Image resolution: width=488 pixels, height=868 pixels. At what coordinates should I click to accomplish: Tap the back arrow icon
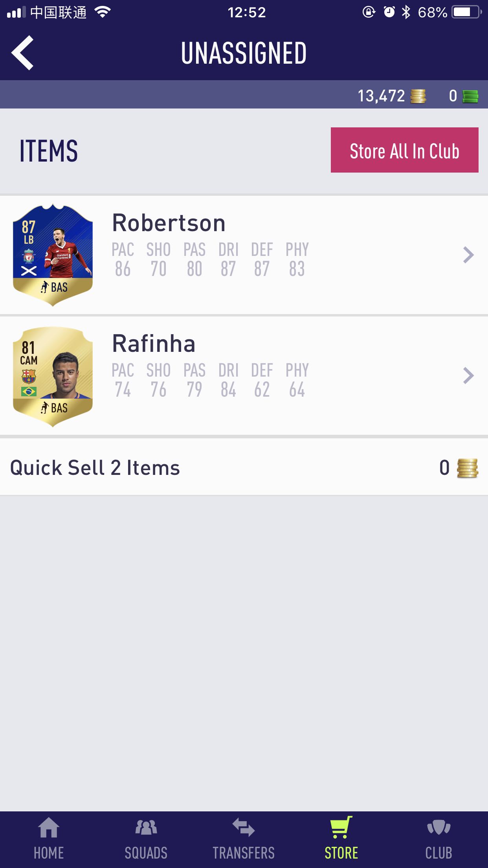point(22,53)
